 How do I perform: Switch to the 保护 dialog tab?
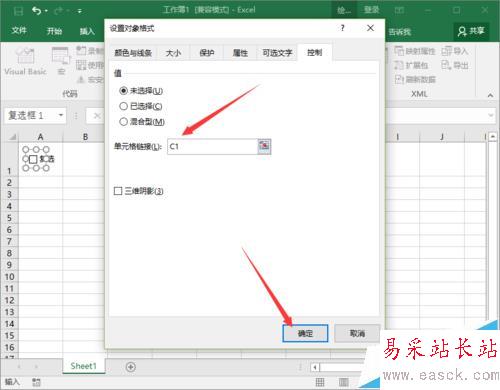(x=206, y=53)
